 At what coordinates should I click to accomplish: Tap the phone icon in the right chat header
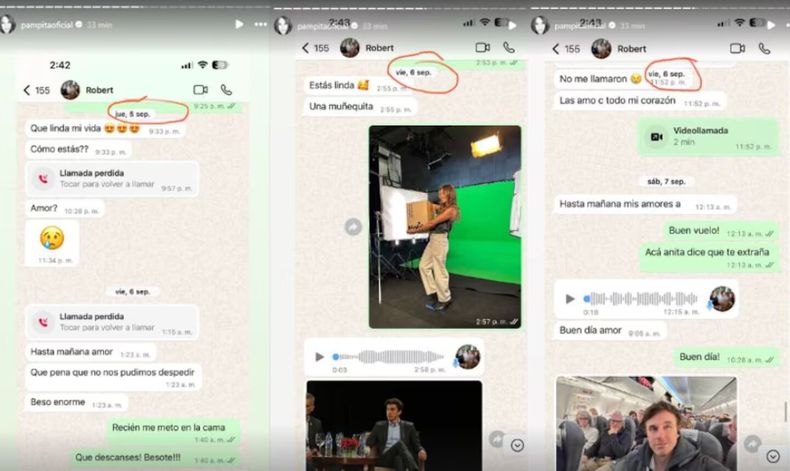coord(767,48)
